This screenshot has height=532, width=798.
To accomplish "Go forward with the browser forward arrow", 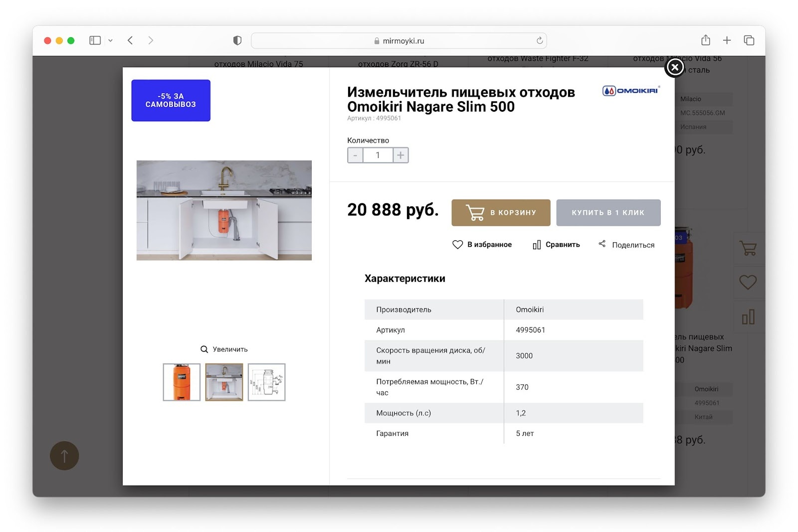I will click(x=151, y=40).
